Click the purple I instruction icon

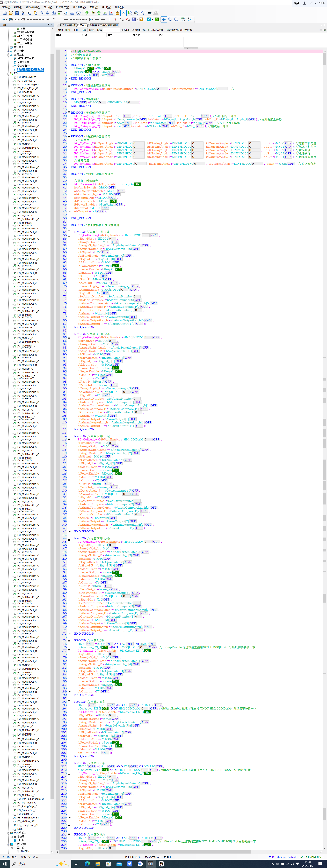(x=134, y=20)
